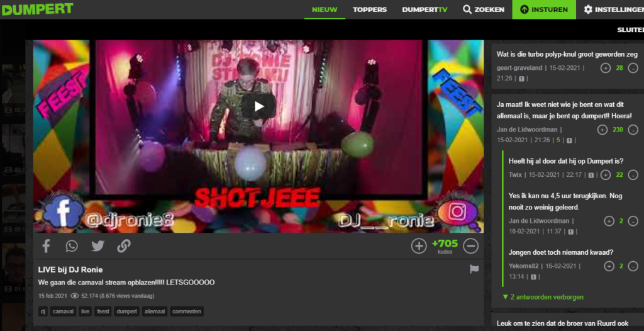
Task: Click the title 'LIVE bij DJ Ronie'
Action: coord(70,270)
